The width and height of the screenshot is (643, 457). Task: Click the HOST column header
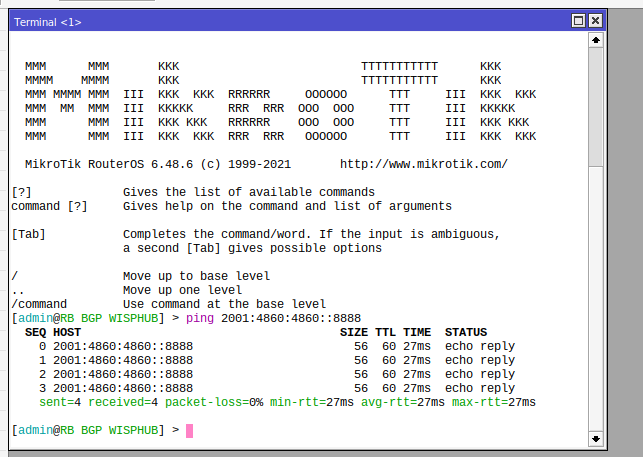(68, 332)
